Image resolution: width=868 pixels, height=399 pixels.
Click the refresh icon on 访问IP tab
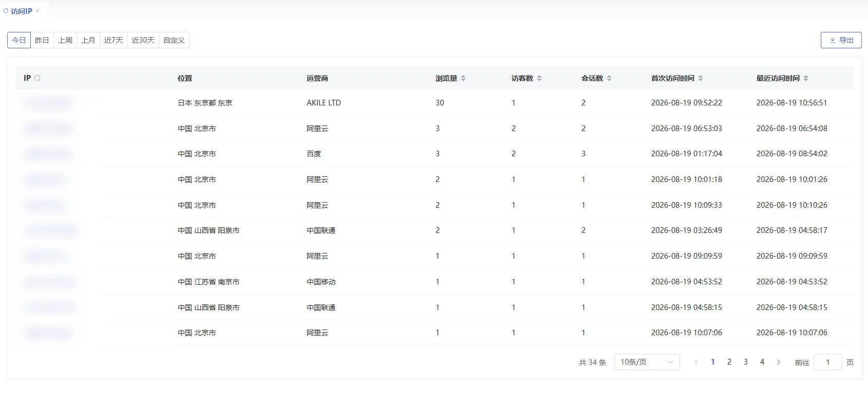coord(6,11)
